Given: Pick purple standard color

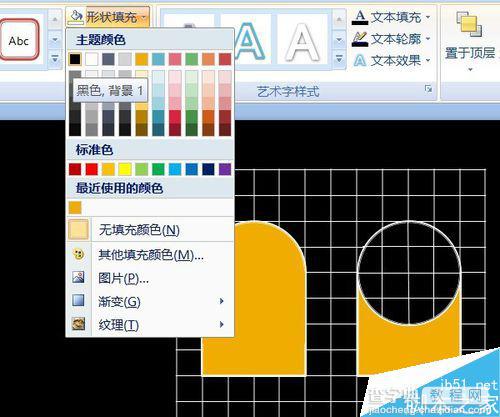Looking at the screenshot, I should (225, 169).
